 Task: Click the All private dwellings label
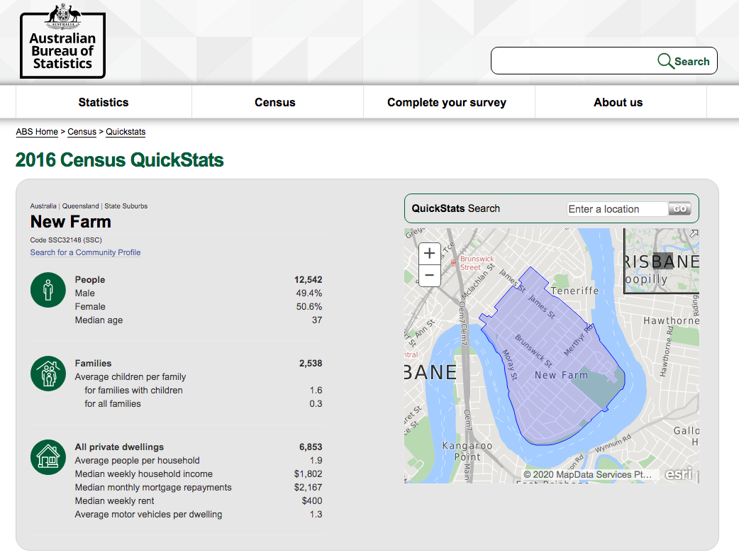click(119, 447)
